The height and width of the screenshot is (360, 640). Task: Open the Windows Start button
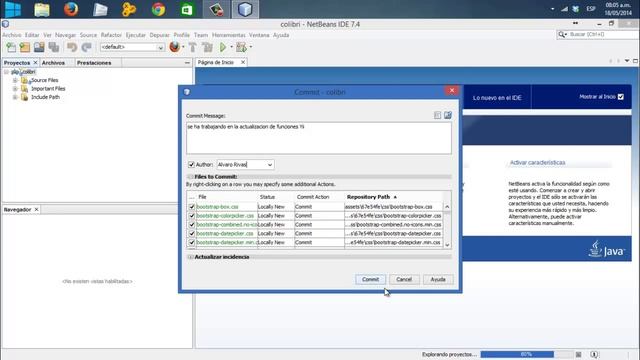13,9
